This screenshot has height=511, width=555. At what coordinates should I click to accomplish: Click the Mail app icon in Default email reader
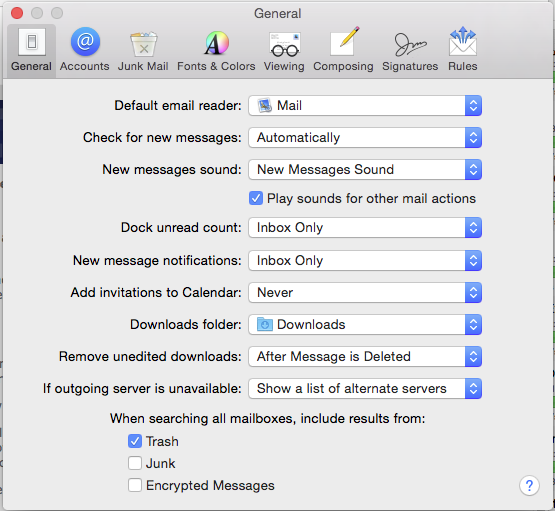(x=264, y=105)
